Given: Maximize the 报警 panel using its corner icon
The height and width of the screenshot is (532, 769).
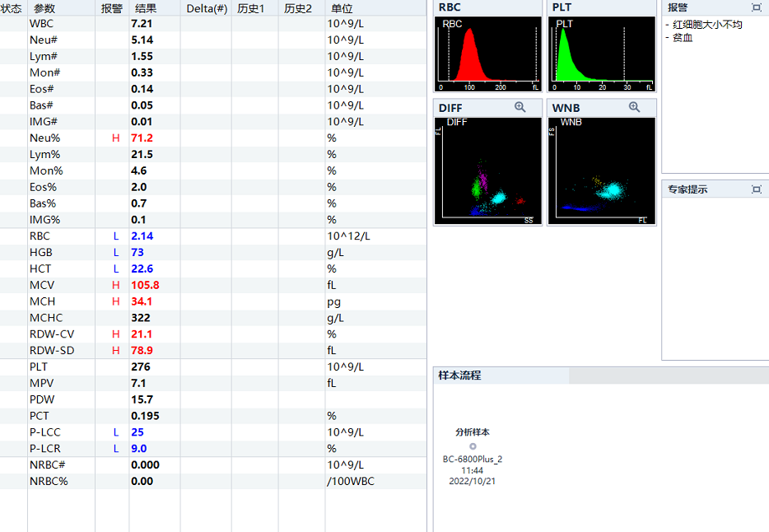Looking at the screenshot, I should tap(757, 7).
